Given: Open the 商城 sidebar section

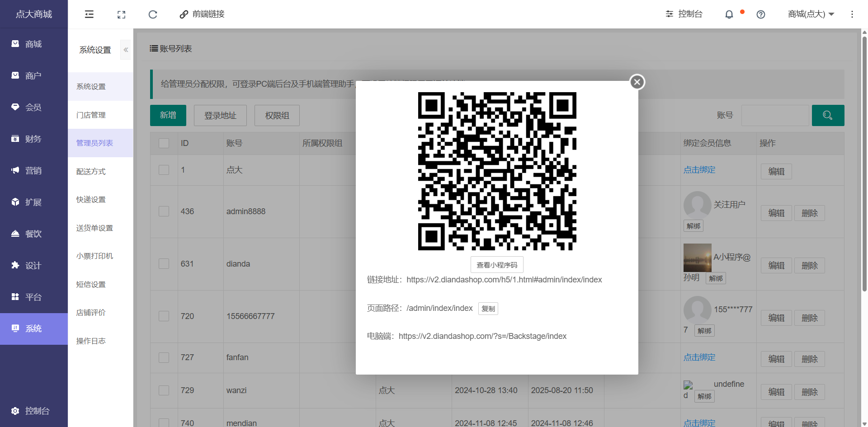Looking at the screenshot, I should point(34,44).
